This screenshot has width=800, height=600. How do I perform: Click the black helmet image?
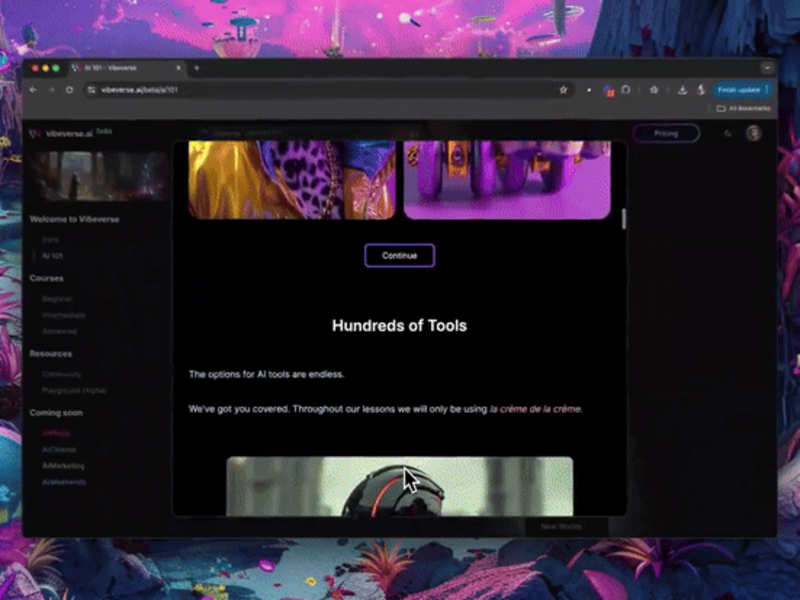399,486
